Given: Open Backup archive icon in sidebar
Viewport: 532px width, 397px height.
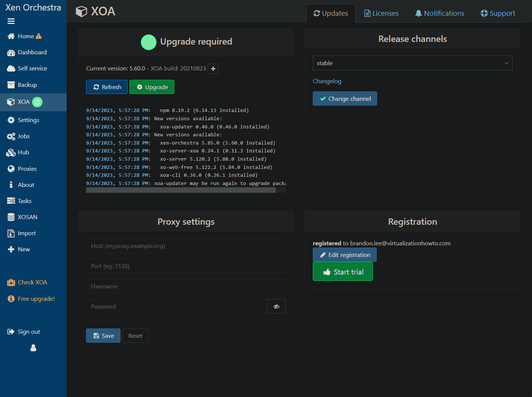Looking at the screenshot, I should pyautogui.click(x=11, y=85).
